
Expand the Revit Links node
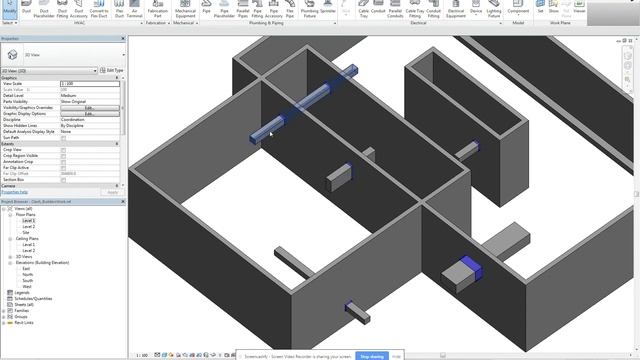point(4,323)
